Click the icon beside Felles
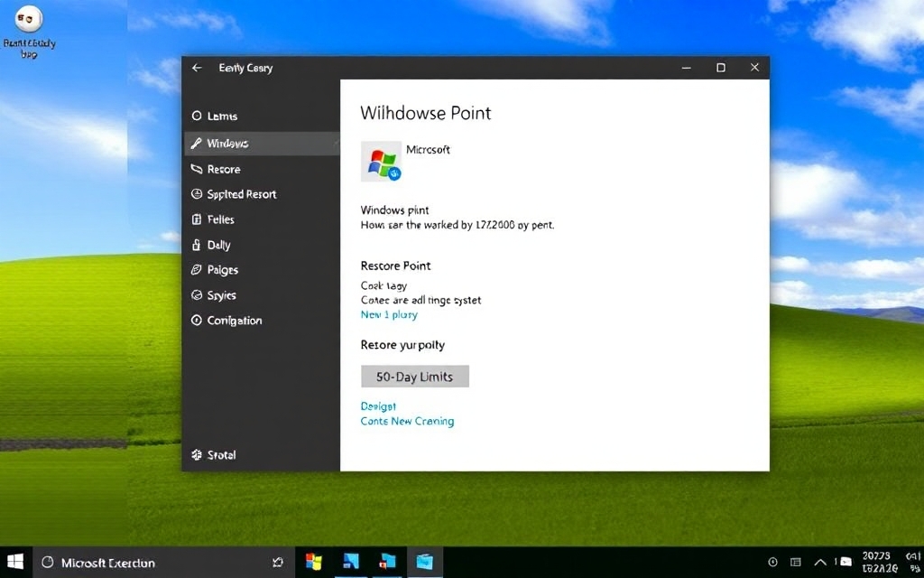Viewport: 924px width, 578px height. (x=197, y=219)
